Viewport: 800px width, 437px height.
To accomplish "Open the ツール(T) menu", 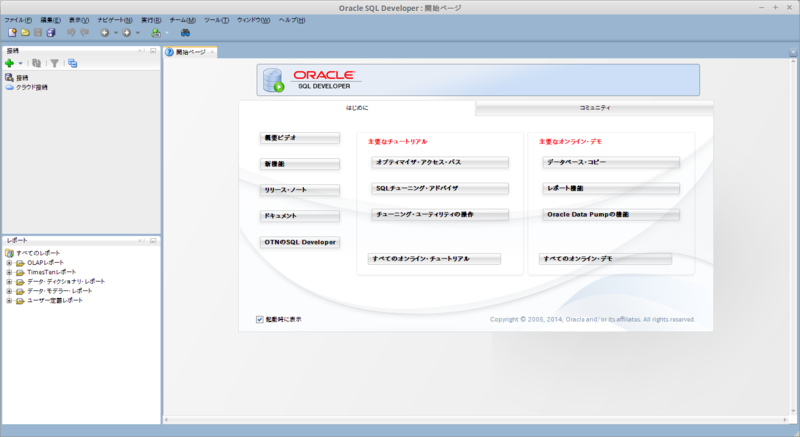I will point(216,20).
